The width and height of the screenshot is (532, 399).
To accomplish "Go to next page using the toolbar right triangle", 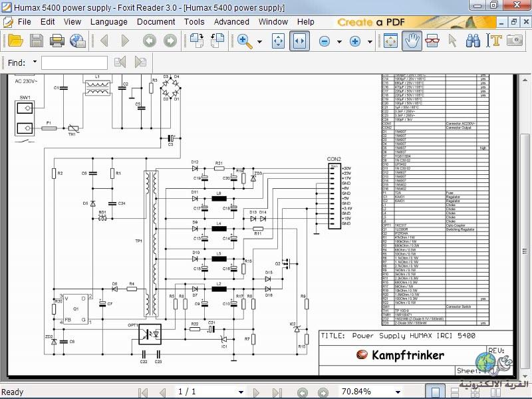I will tap(125, 41).
